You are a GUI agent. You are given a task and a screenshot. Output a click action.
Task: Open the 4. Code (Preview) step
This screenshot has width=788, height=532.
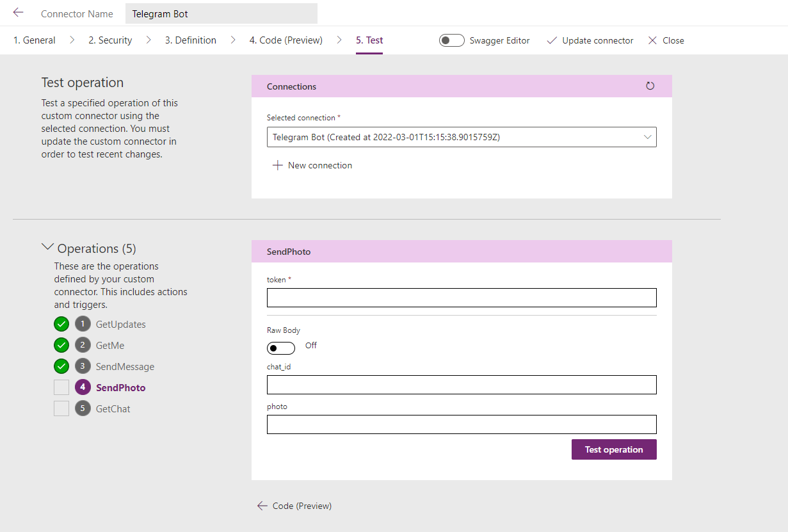pyautogui.click(x=286, y=40)
